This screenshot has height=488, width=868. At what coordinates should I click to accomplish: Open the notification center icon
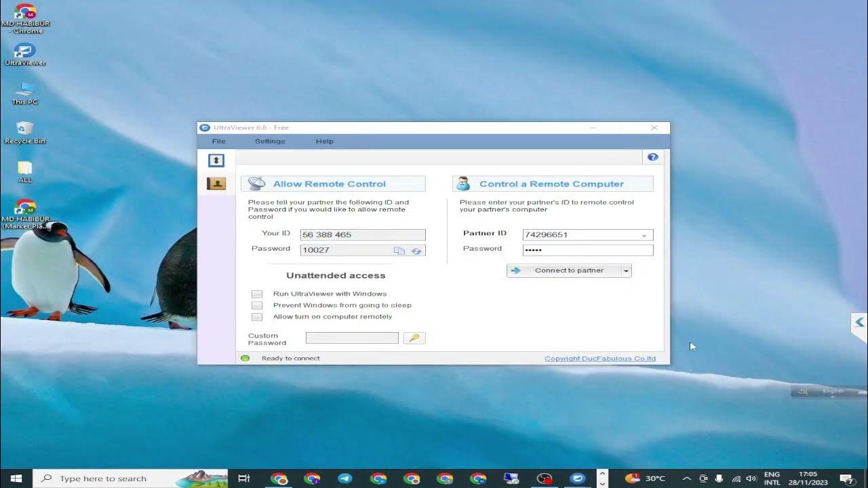click(x=846, y=479)
